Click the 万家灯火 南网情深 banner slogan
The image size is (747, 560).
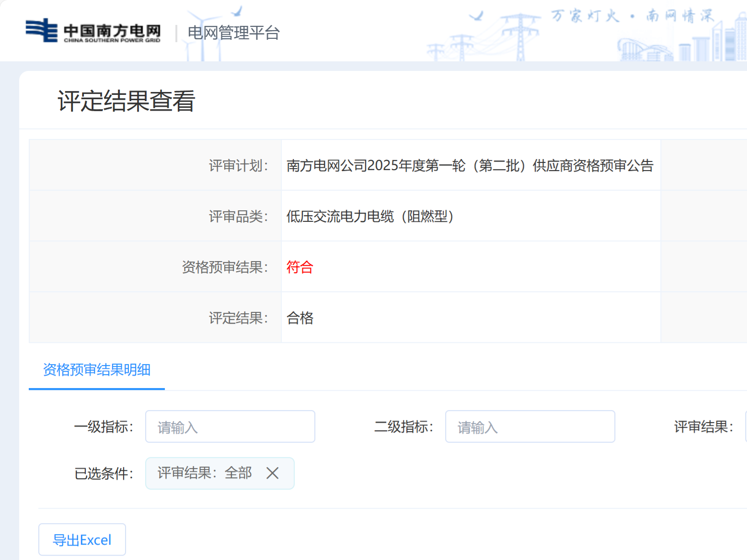tap(632, 16)
